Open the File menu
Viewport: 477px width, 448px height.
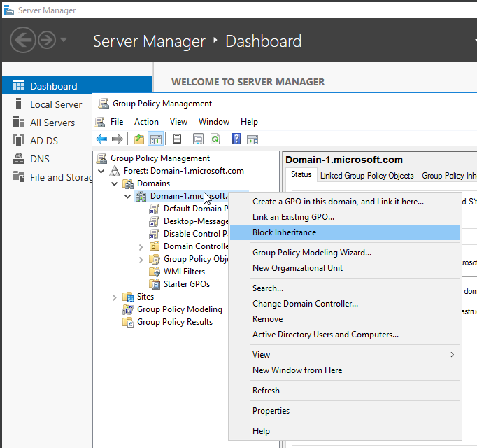[x=117, y=122]
